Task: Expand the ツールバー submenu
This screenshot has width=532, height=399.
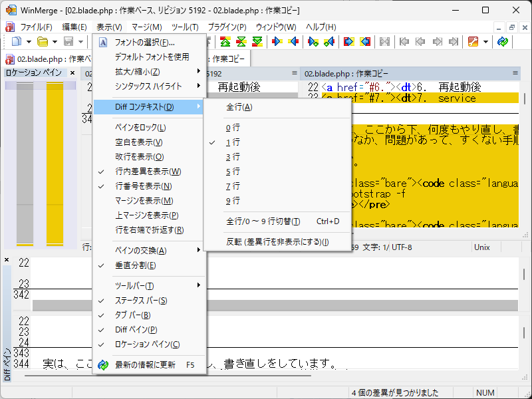Action: tap(149, 286)
